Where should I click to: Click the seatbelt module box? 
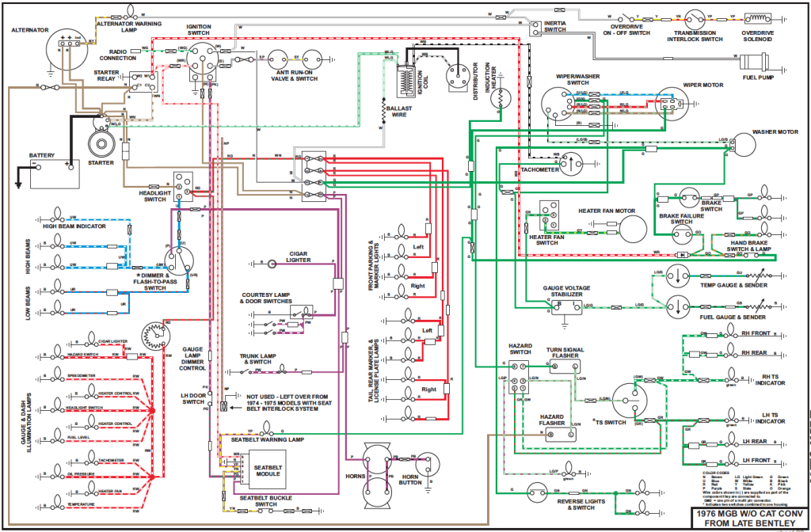268,470
